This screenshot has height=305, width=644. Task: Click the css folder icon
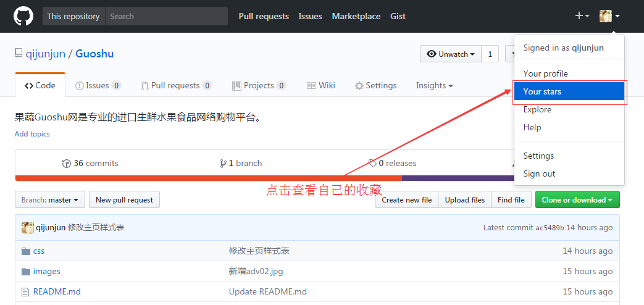tap(26, 251)
